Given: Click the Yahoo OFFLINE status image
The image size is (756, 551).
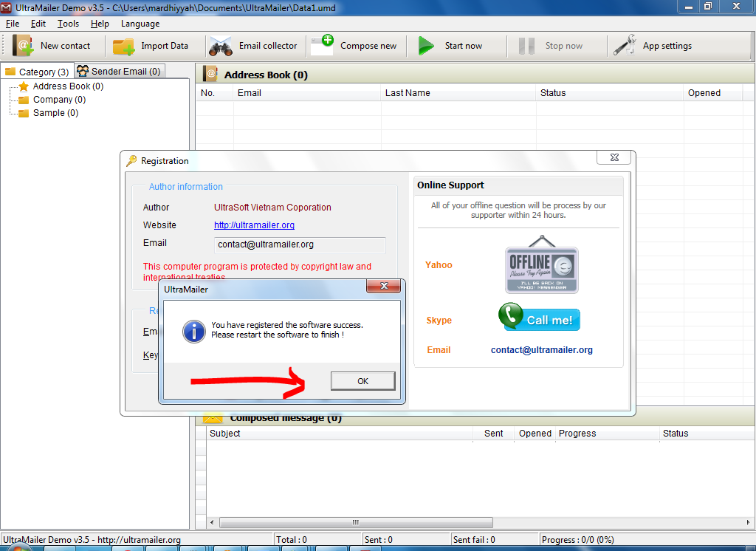Looking at the screenshot, I should click(x=541, y=264).
